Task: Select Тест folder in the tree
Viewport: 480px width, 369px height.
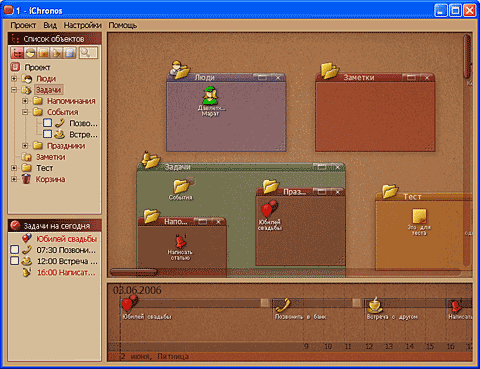Action: (45, 168)
